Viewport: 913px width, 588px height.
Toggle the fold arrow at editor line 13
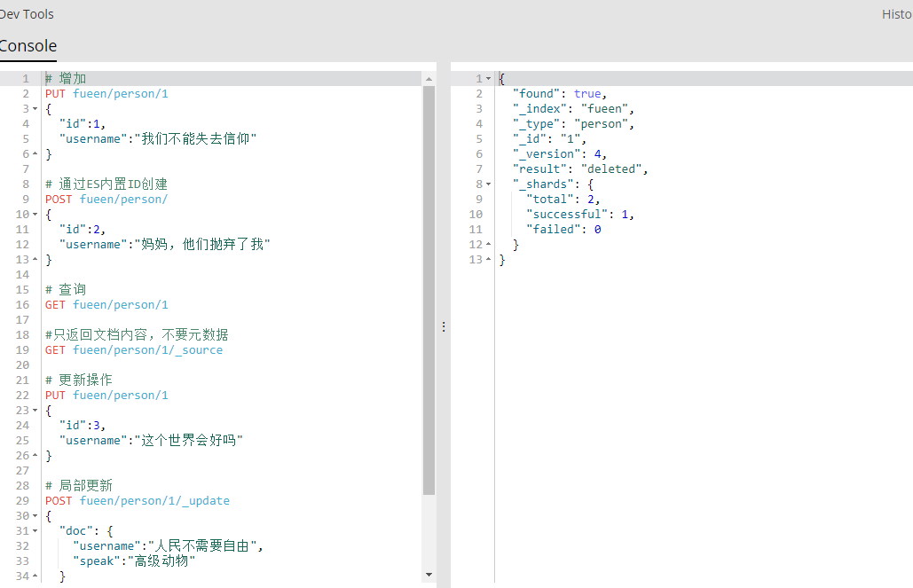pos(35,260)
